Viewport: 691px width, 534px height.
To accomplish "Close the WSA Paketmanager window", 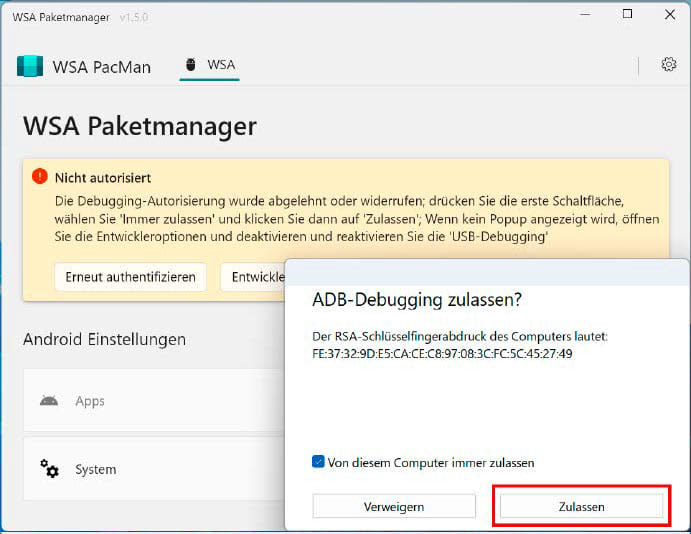I will point(670,15).
